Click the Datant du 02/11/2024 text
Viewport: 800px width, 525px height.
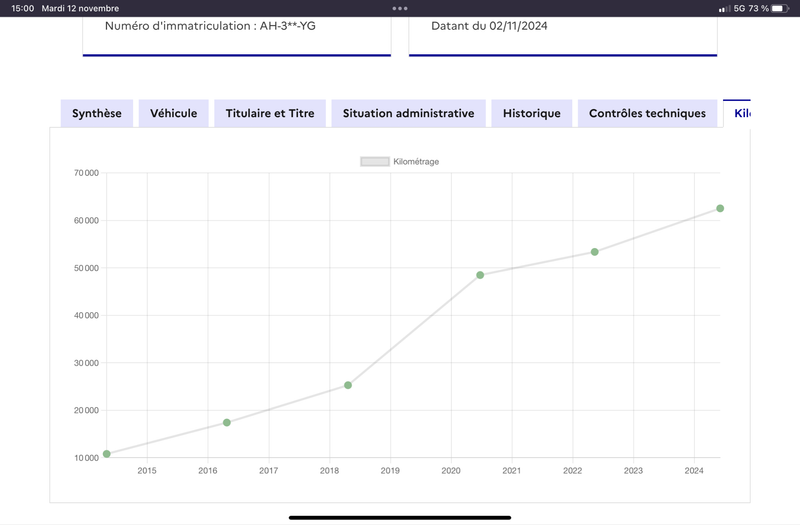(489, 26)
